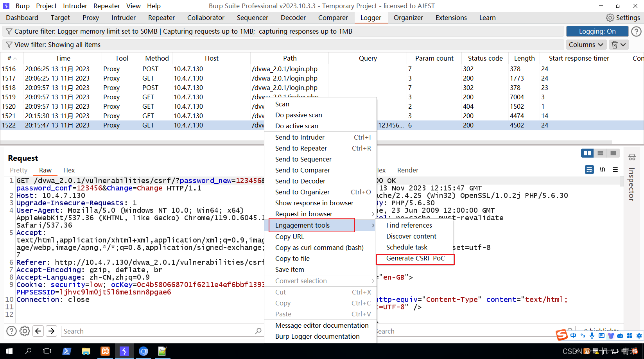Screen dimensions: 644x359
Task: Choose Copy URL from context menu
Action: click(320, 237)
